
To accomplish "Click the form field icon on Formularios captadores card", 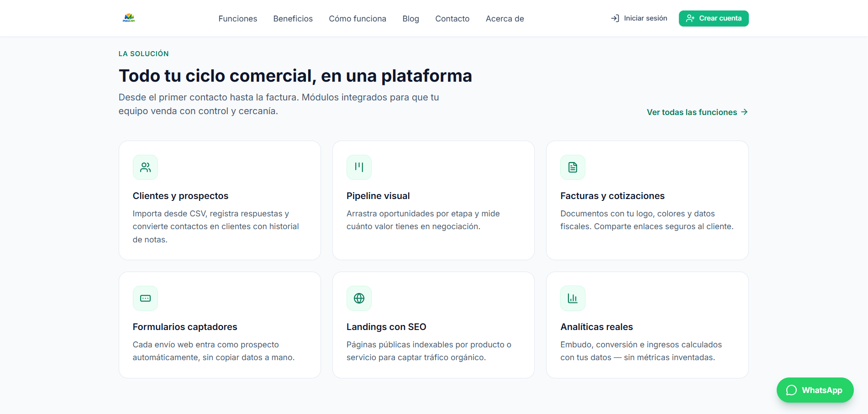I will click(x=145, y=298).
